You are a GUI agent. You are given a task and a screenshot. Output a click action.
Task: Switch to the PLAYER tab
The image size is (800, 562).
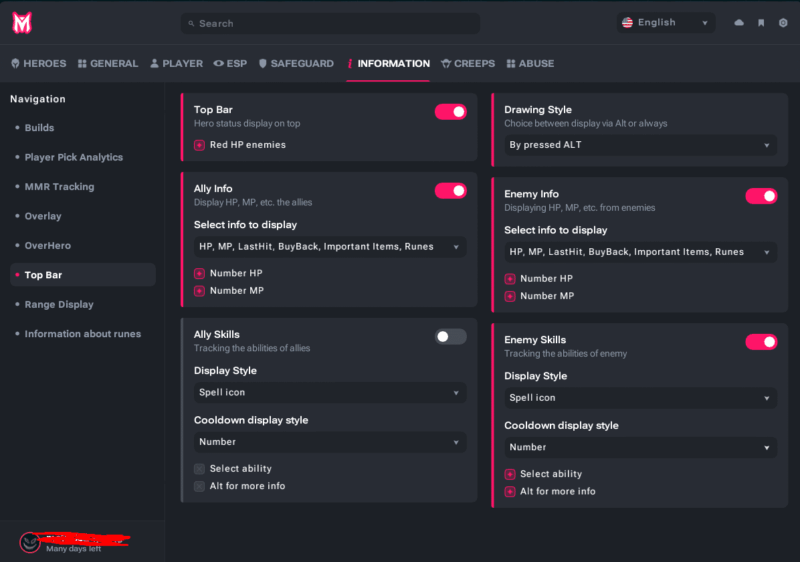point(177,64)
